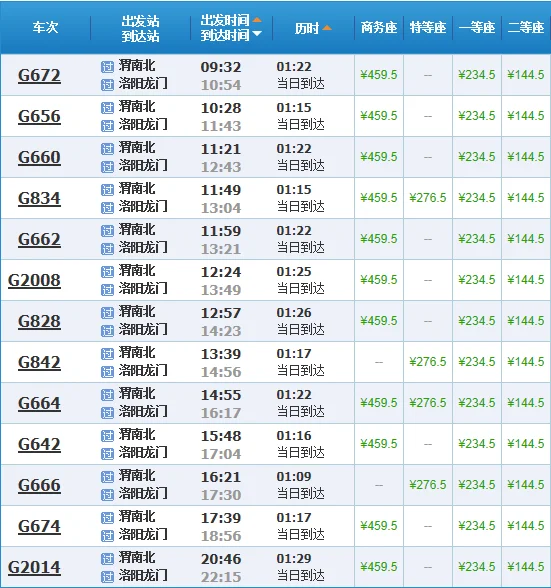Click 过 icon beside 洛阳龙门 in G828 row
The image size is (551, 588).
point(107,331)
